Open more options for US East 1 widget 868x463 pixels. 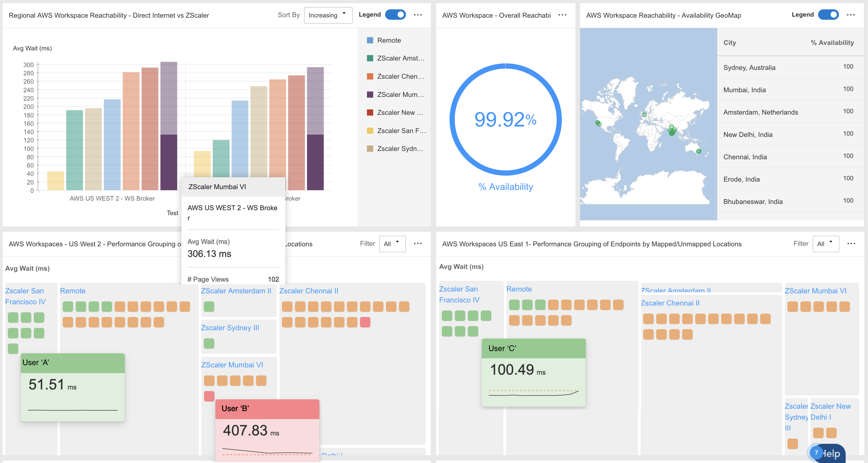point(851,244)
